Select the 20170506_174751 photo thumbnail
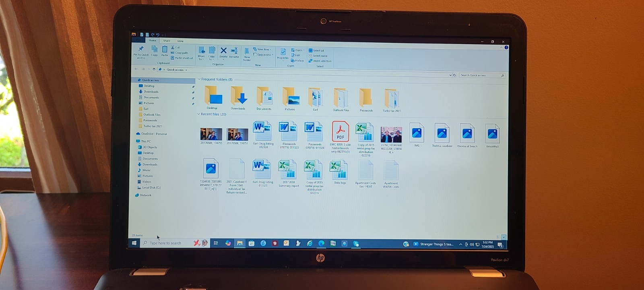This screenshot has height=290, width=644. pos(237,136)
